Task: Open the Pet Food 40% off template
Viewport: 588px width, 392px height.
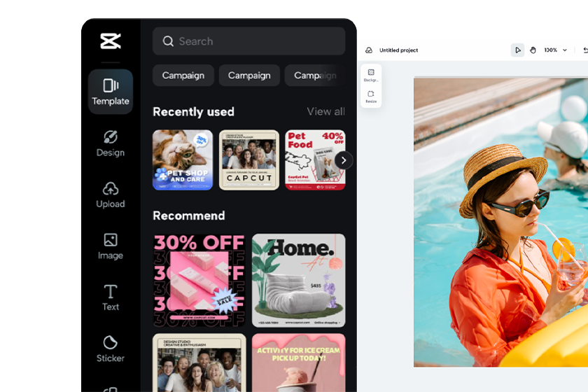Action: tap(315, 160)
